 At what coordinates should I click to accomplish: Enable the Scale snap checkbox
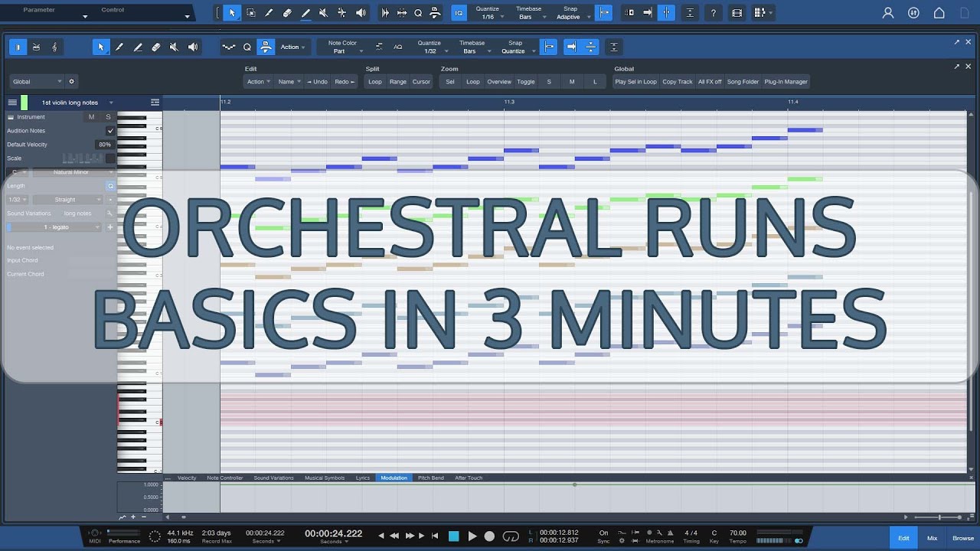[x=110, y=158]
